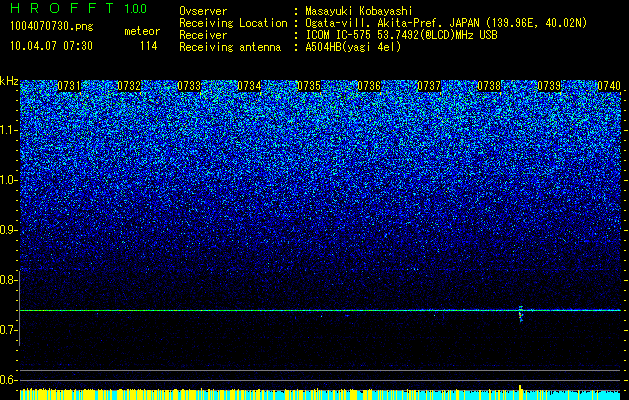This screenshot has height=400, width=629.
Task: Click the 0731 time marker
Action: click(69, 86)
